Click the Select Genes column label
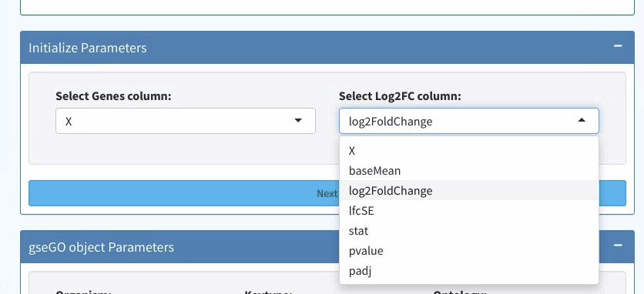Viewport: 644px width, 294px height. pos(113,96)
